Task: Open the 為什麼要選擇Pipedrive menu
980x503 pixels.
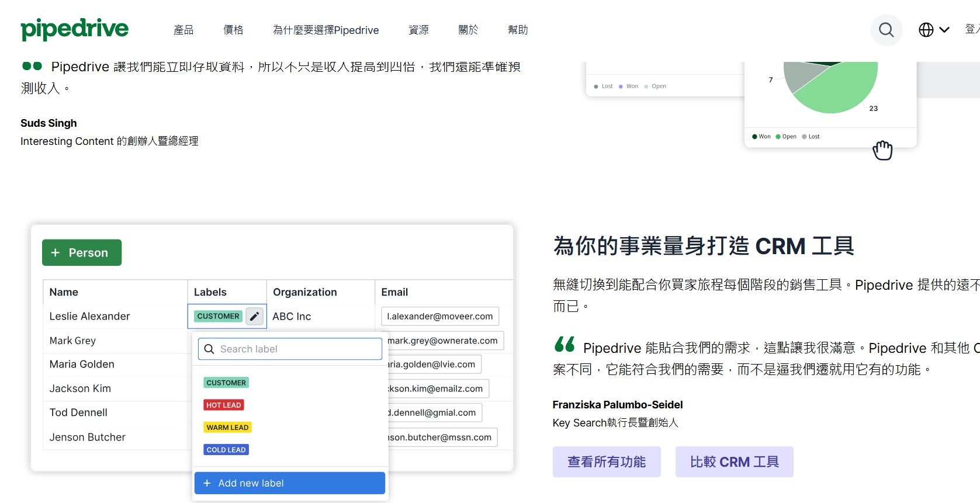Action: 325,30
